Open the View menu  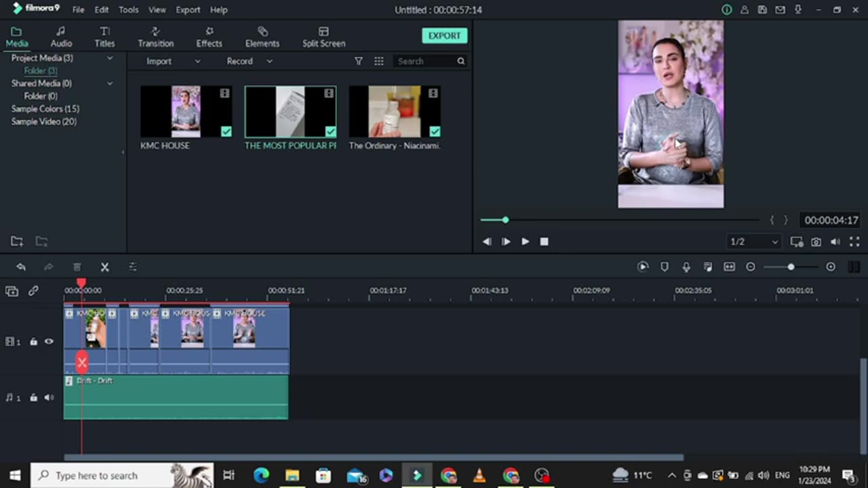pyautogui.click(x=157, y=10)
